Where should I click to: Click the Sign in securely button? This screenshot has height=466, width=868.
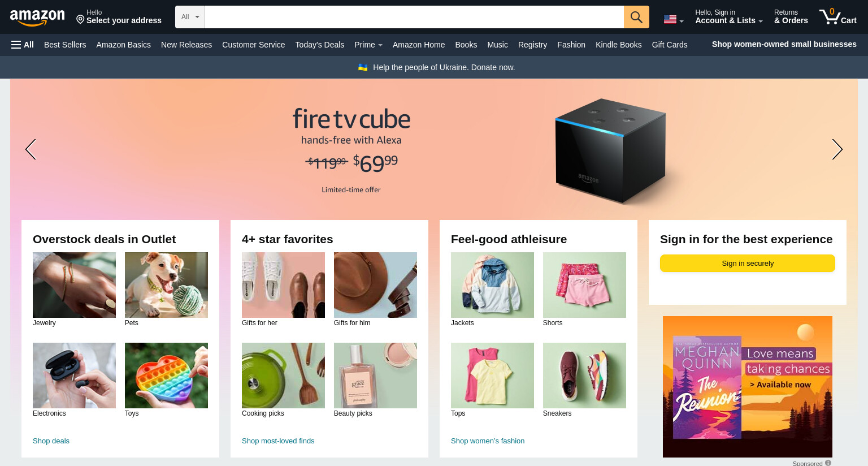(748, 264)
